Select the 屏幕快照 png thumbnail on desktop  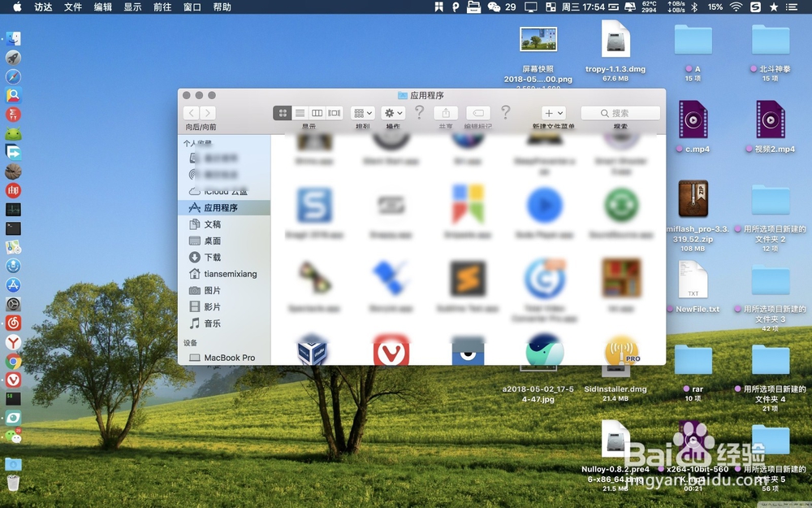[x=538, y=39]
